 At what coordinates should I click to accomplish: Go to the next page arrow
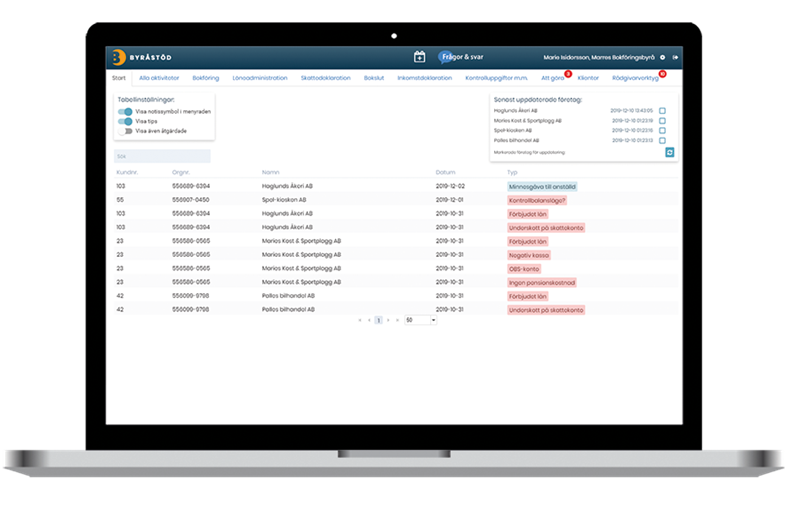tap(388, 320)
